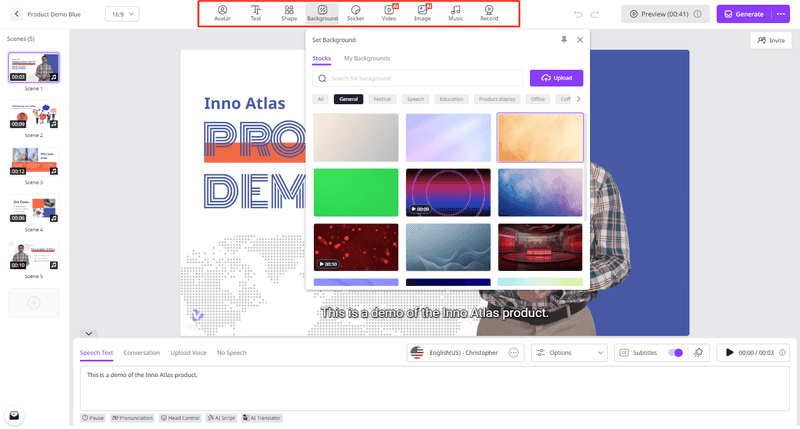Pin the Set Background panel

pyautogui.click(x=564, y=40)
